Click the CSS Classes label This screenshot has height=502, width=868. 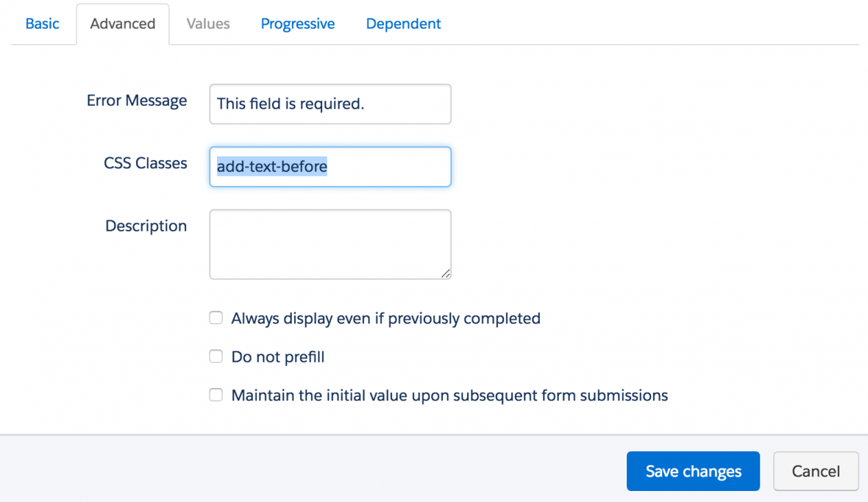point(145,163)
